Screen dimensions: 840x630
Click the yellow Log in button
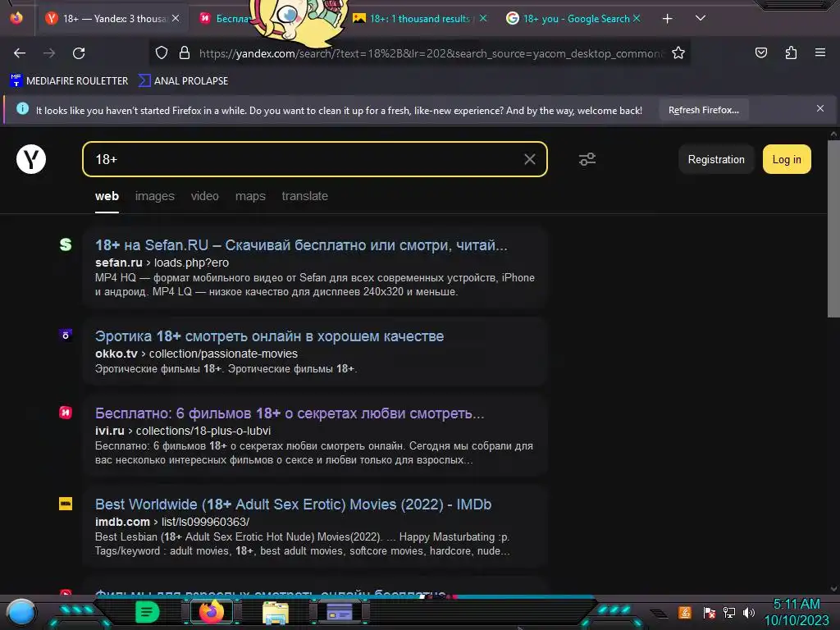point(787,159)
